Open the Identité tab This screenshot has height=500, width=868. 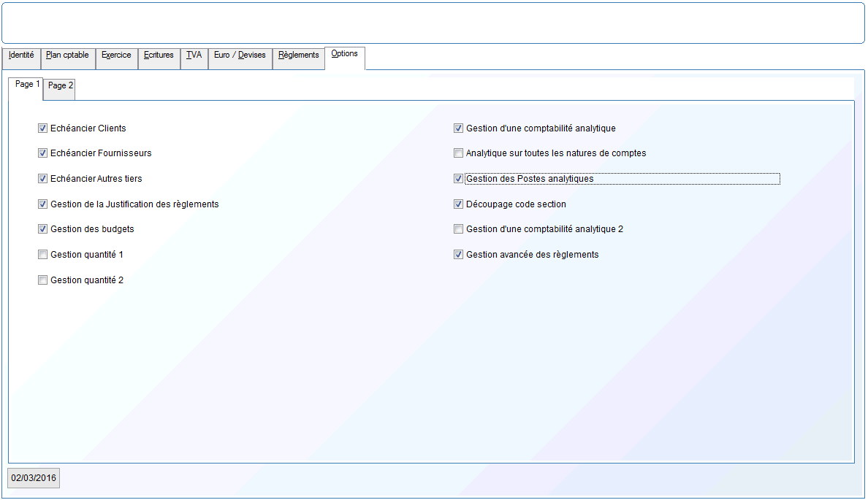21,55
